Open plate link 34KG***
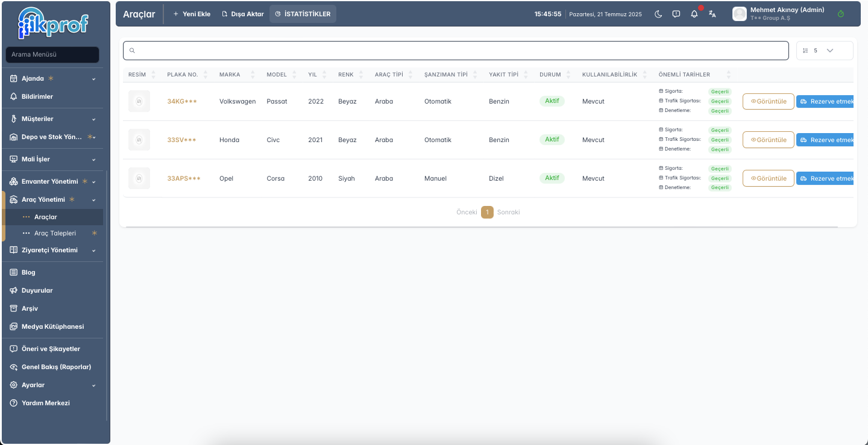The width and height of the screenshot is (868, 445). point(182,101)
